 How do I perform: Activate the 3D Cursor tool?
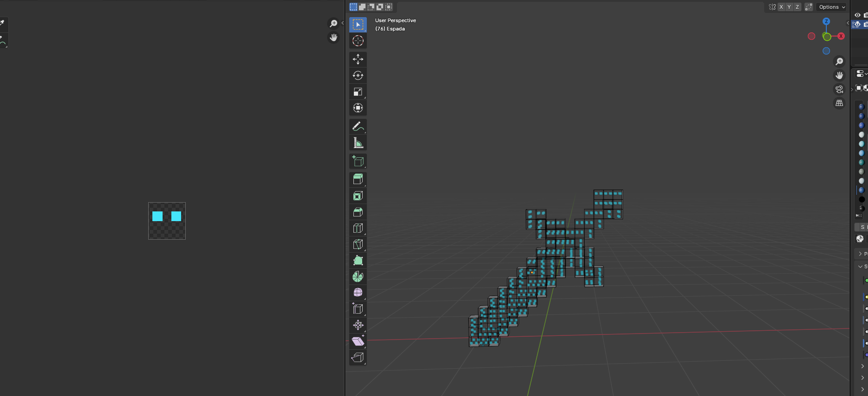pyautogui.click(x=358, y=41)
